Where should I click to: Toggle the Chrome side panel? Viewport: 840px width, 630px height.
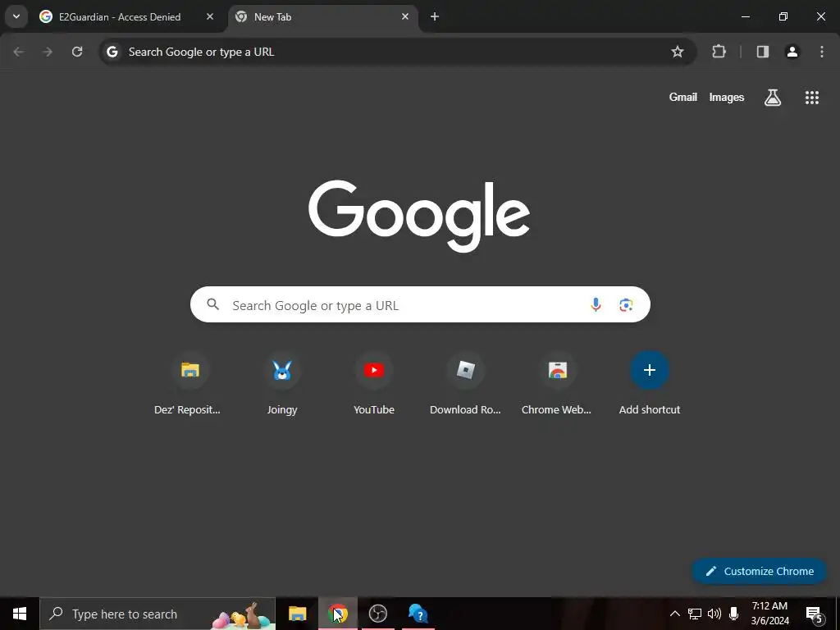pyautogui.click(x=762, y=52)
